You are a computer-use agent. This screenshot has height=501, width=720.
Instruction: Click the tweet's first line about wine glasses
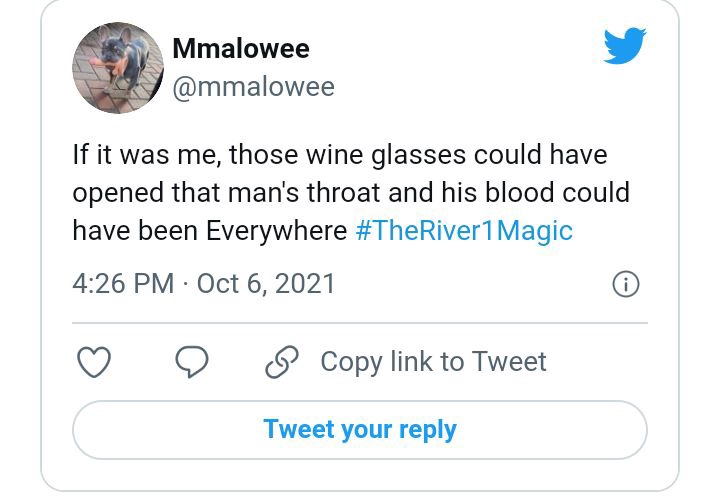coord(340,154)
